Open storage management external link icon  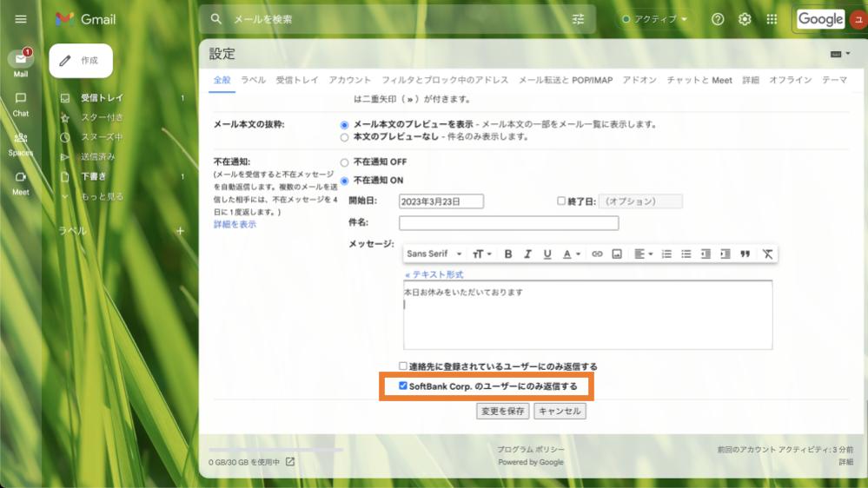[x=290, y=461]
